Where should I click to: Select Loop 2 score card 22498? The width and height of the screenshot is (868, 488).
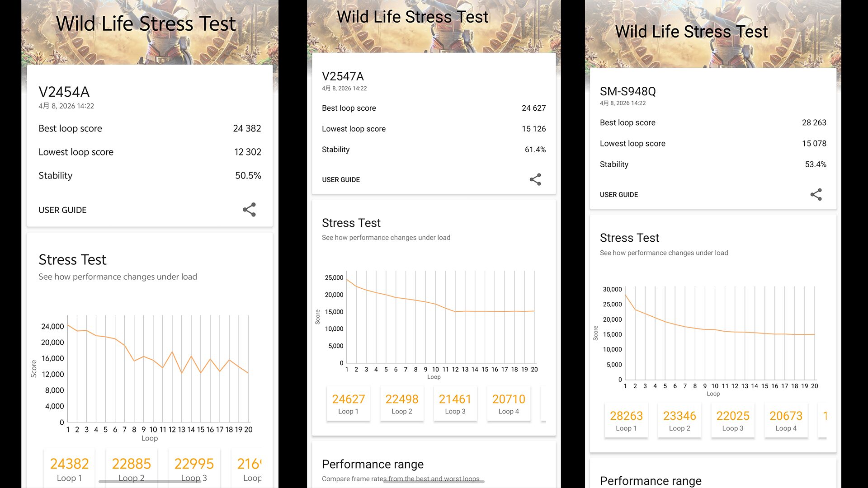[401, 404]
